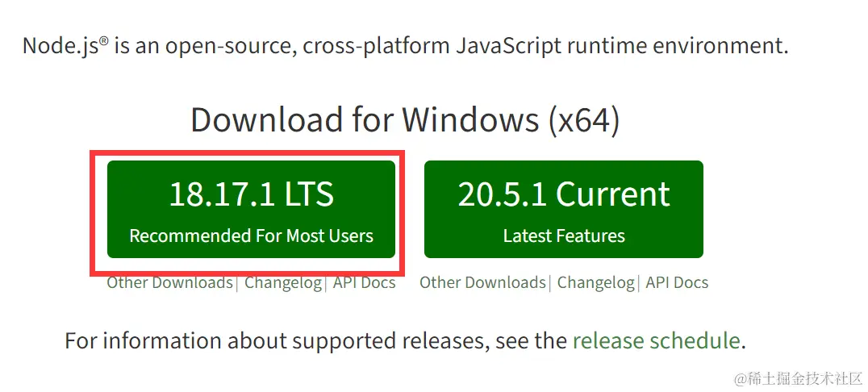The width and height of the screenshot is (868, 392).
Task: View the Changelog under 18.17.1 LTS
Action: click(283, 283)
